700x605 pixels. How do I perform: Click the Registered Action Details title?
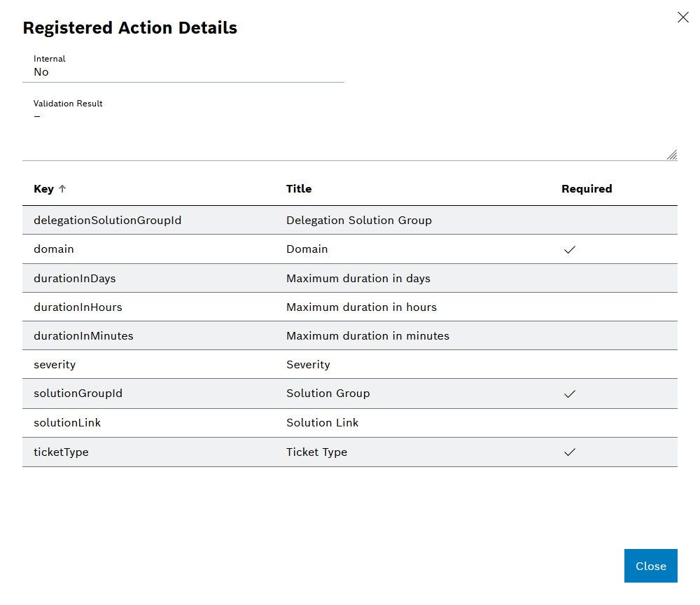click(130, 28)
